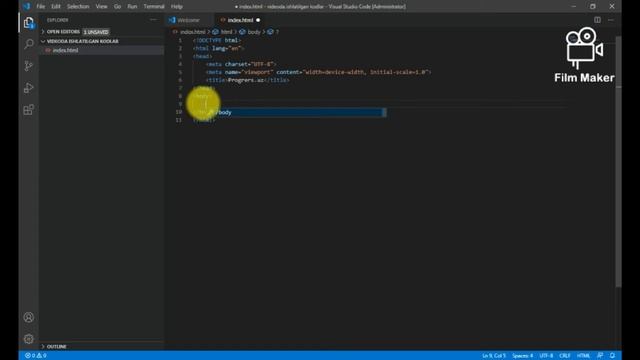Image resolution: width=640 pixels, height=360 pixels.
Task: Open the View menu
Action: [x=102, y=7]
